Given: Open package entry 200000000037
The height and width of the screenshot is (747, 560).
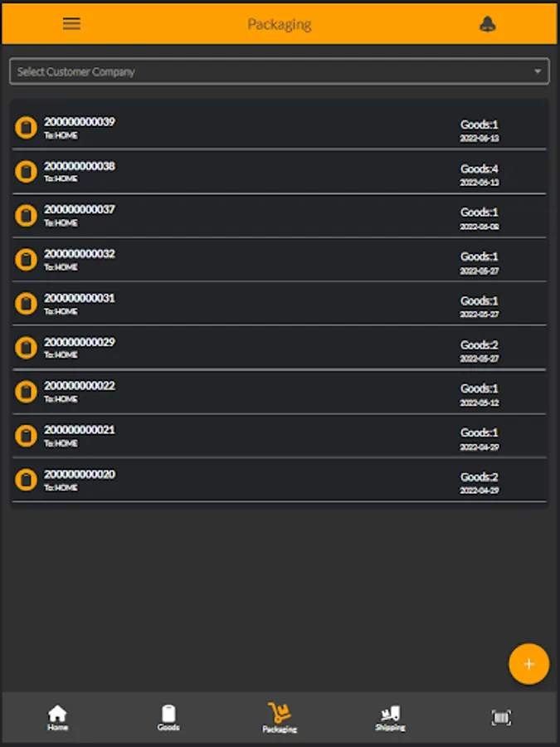Looking at the screenshot, I should 280,216.
